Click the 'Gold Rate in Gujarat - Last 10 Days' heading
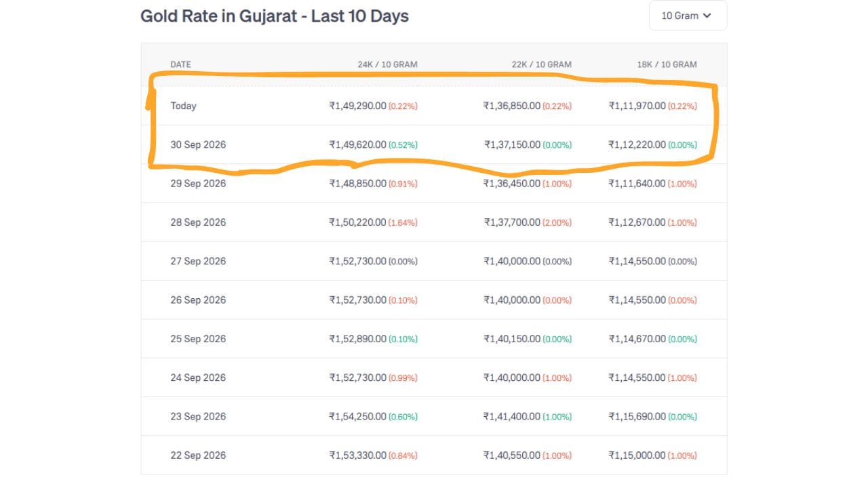 275,16
